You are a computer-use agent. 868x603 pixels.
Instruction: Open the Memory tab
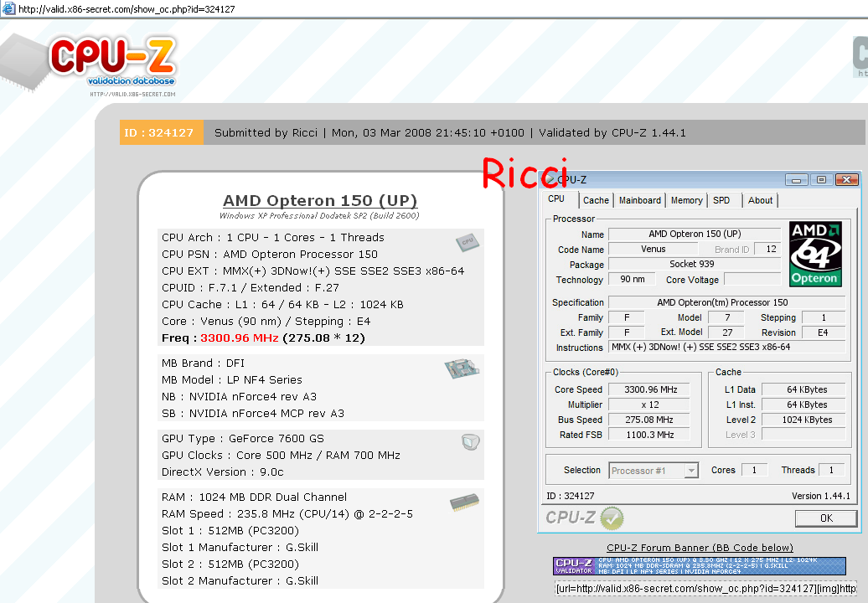click(x=686, y=200)
